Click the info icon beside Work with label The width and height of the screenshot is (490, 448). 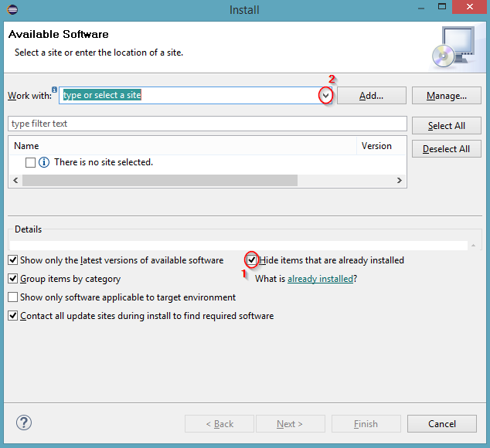(55, 90)
